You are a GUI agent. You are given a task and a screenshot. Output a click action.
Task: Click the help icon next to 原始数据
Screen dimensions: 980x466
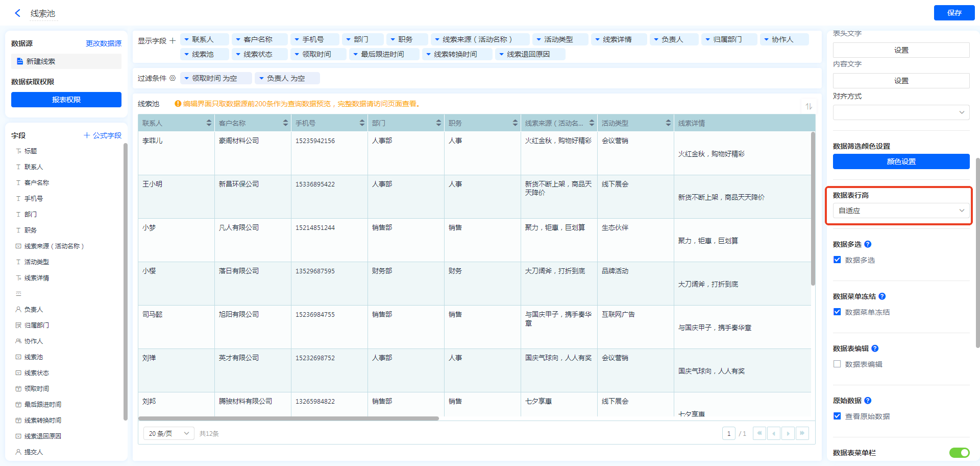868,401
